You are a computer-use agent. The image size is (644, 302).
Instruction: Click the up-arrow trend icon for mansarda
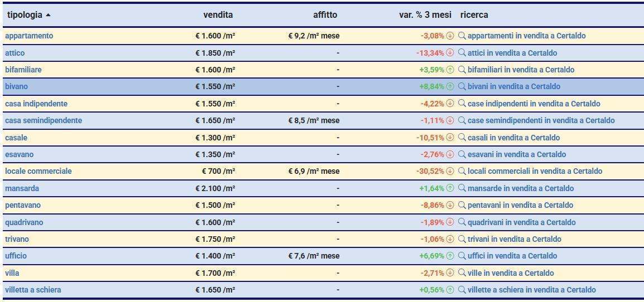click(450, 188)
